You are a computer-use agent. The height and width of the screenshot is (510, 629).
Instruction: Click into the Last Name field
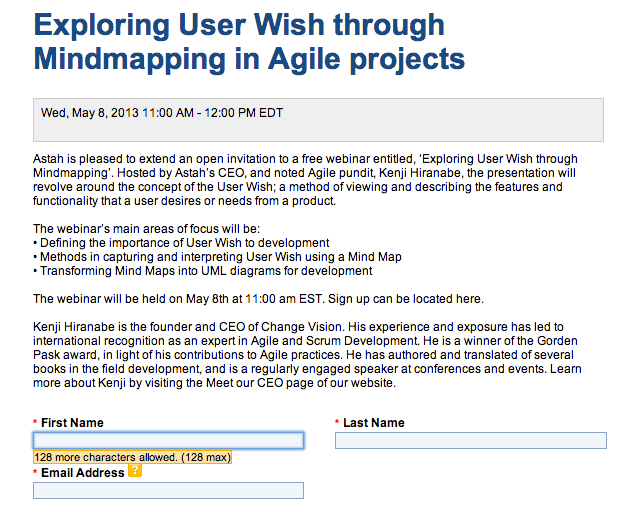point(470,440)
